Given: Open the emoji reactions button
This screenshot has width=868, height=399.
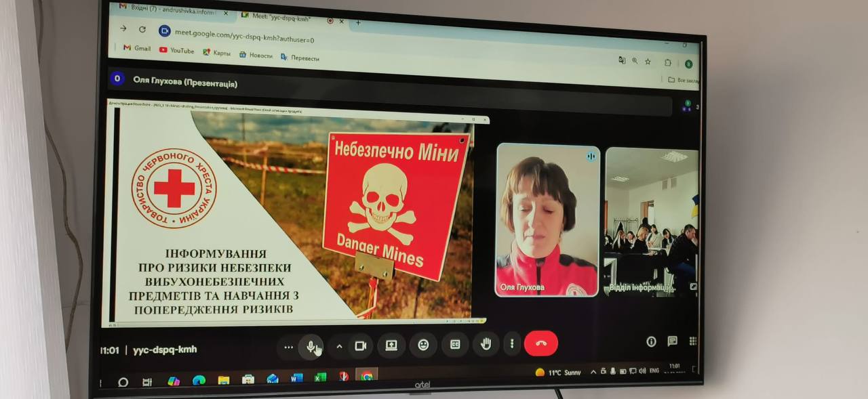Looking at the screenshot, I should 423,345.
